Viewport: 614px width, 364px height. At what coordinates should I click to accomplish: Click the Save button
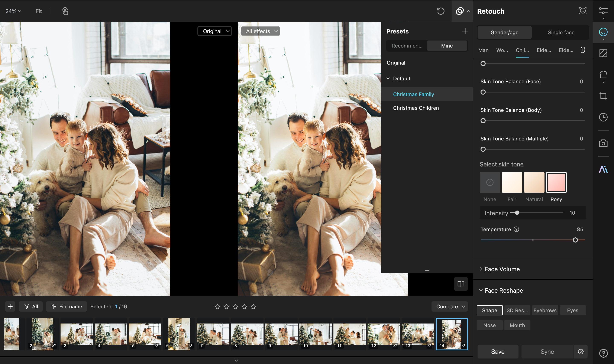tap(498, 351)
